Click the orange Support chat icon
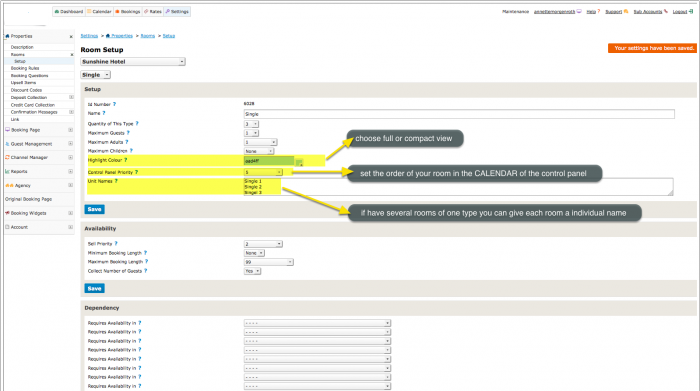The height and width of the screenshot is (391, 700). pyautogui.click(x=626, y=11)
